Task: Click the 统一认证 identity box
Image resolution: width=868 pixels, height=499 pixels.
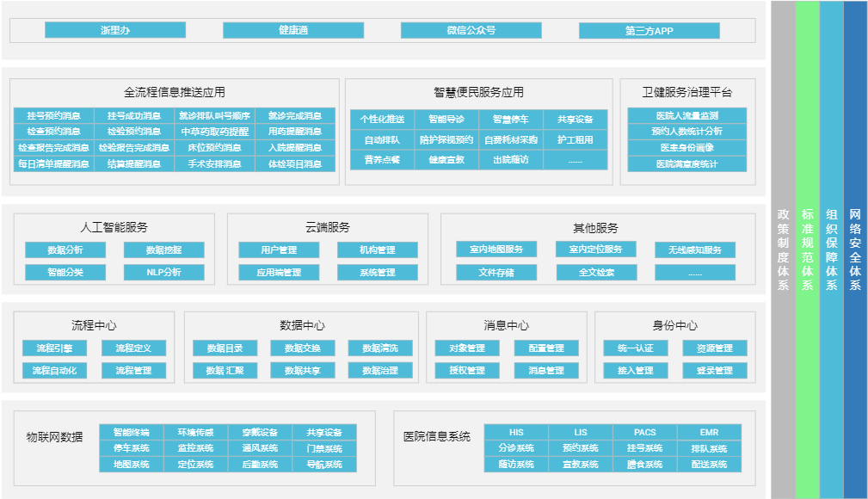Action: point(628,348)
